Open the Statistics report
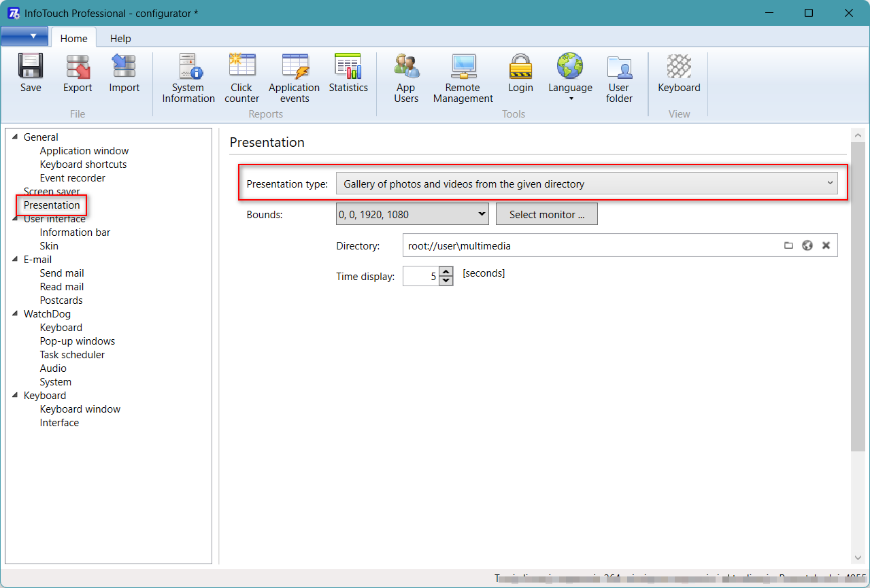The image size is (870, 588). pos(348,73)
